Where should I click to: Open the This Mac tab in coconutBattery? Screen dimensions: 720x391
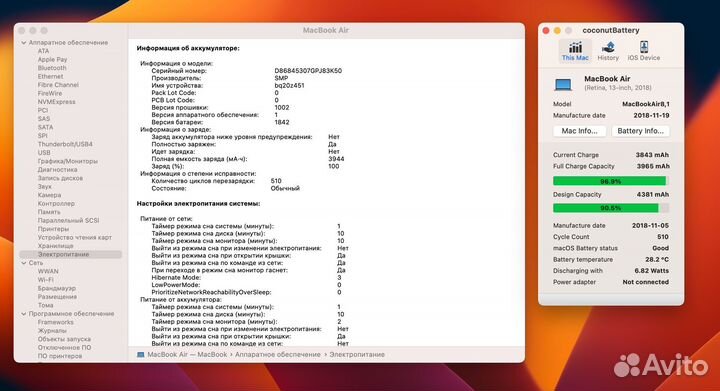575,51
